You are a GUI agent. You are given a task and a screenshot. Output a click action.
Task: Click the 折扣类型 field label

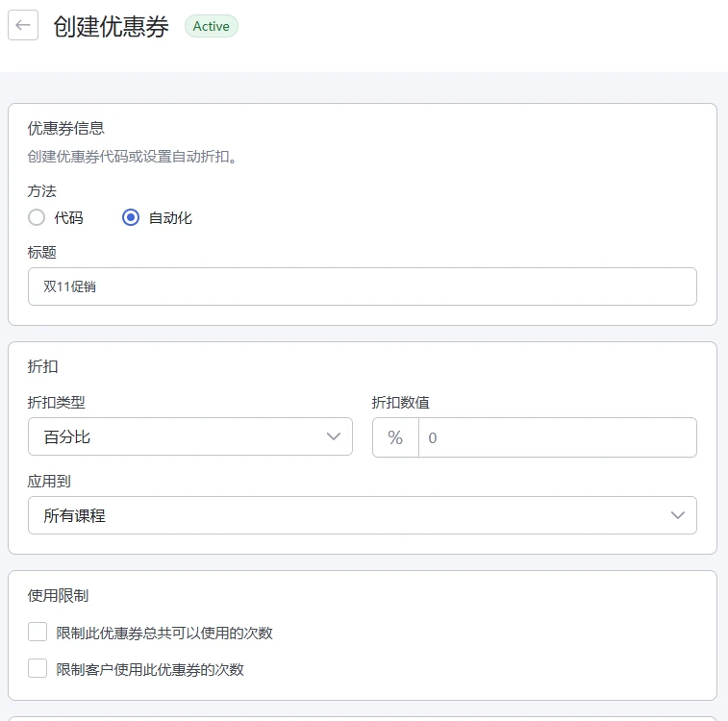coord(56,402)
